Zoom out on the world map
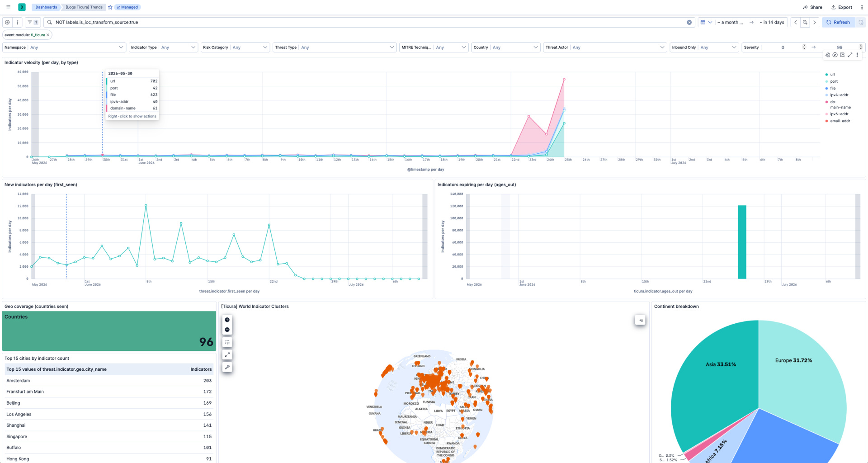 (227, 330)
